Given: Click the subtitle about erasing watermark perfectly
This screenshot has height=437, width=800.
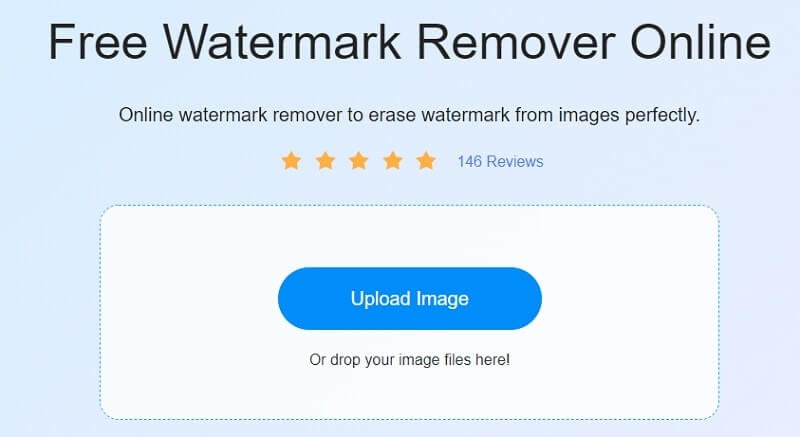Looking at the screenshot, I should tap(409, 115).
